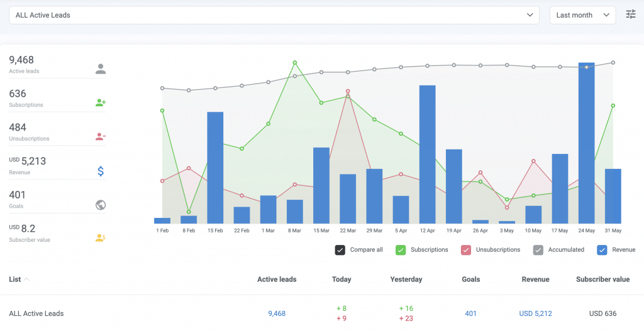Image resolution: width=644 pixels, height=331 pixels.
Task: Sort by the List column arrow
Action: (26, 279)
